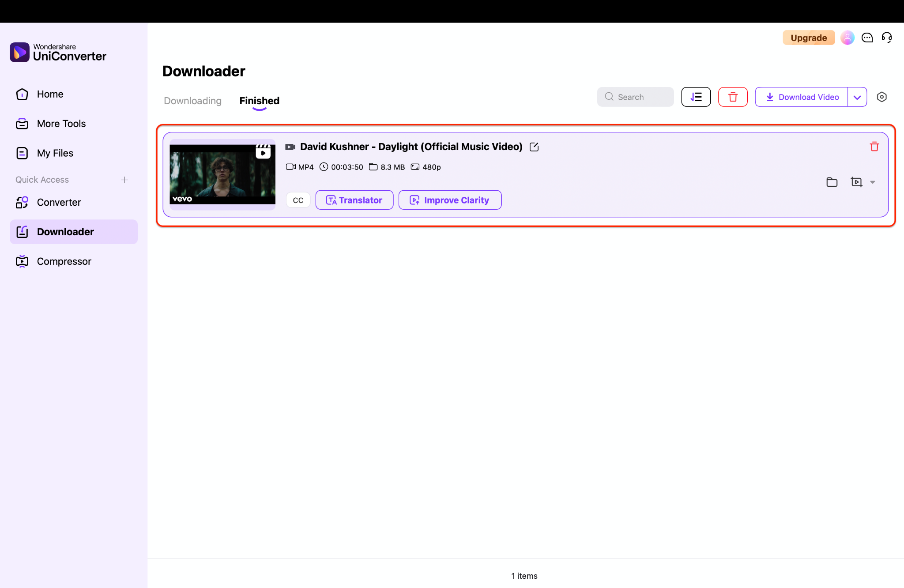Expand the Download Video dropdown arrow
Viewport: 904px width, 588px height.
pyautogui.click(x=857, y=97)
